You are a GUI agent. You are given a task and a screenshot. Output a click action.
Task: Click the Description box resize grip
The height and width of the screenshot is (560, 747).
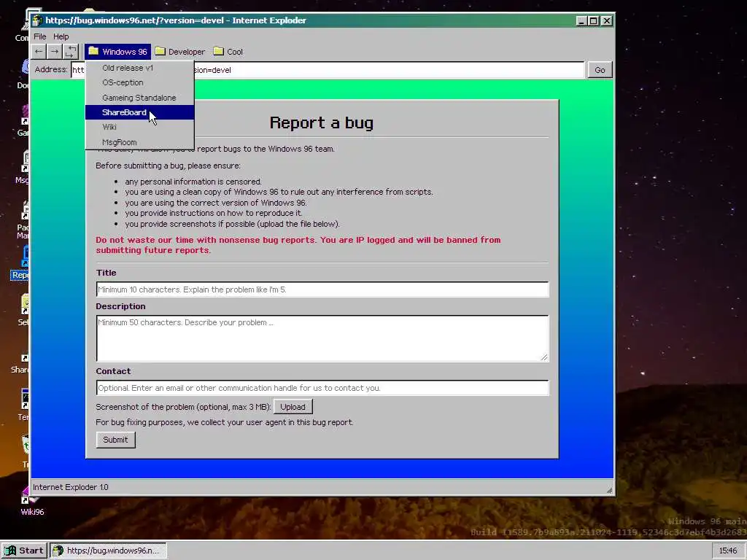point(544,357)
